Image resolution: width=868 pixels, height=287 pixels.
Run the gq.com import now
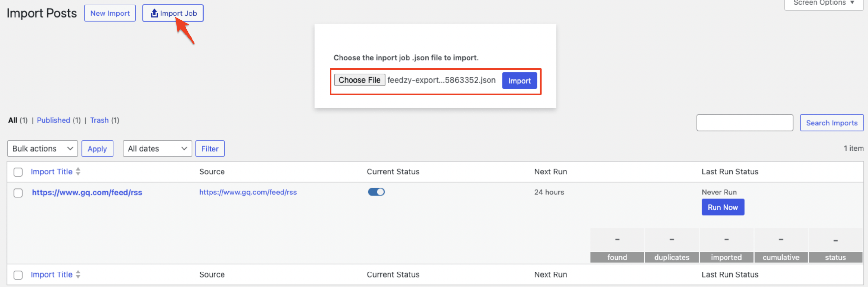coord(722,207)
